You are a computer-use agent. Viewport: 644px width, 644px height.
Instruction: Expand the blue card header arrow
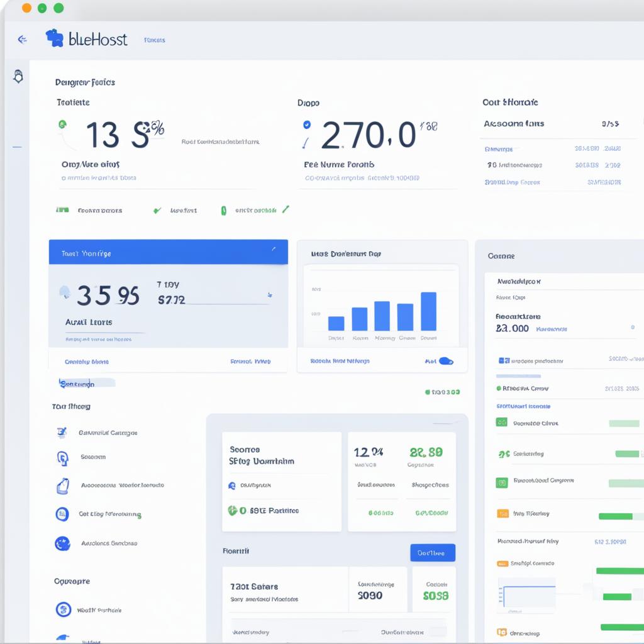tap(273, 249)
